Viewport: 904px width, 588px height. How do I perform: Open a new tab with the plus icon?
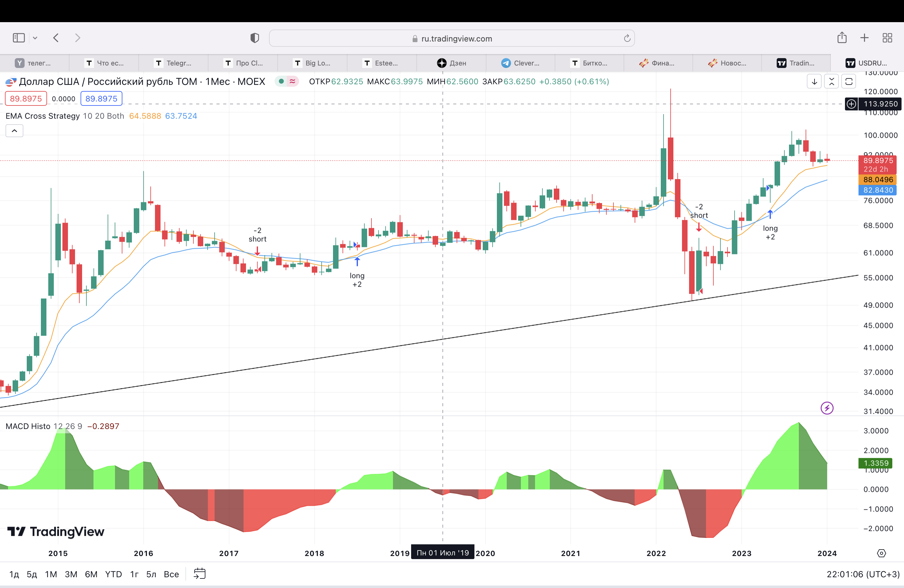864,38
